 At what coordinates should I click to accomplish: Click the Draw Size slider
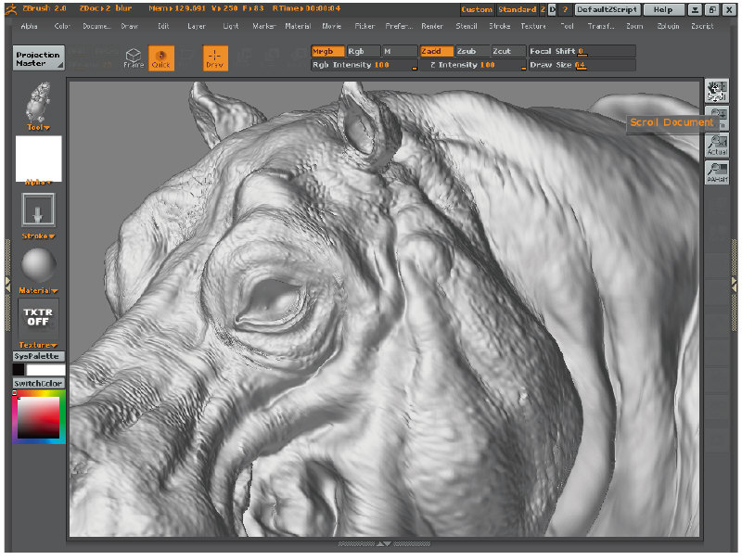point(581,65)
